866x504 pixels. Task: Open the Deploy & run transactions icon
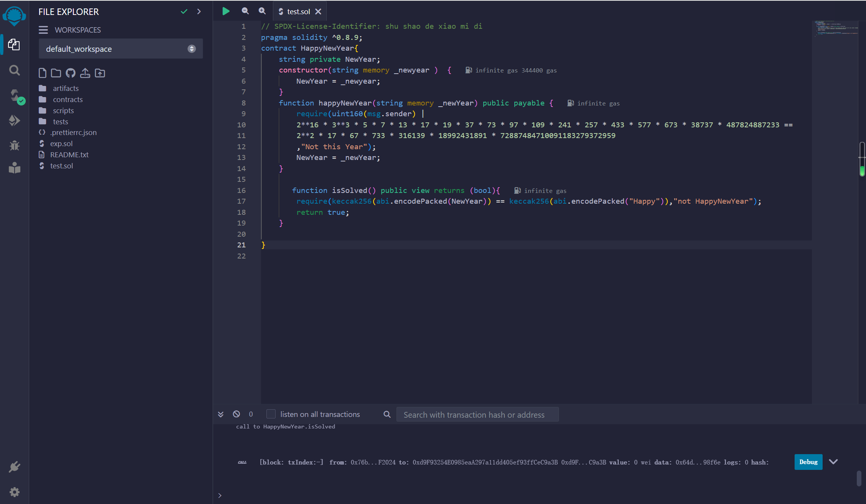[15, 120]
